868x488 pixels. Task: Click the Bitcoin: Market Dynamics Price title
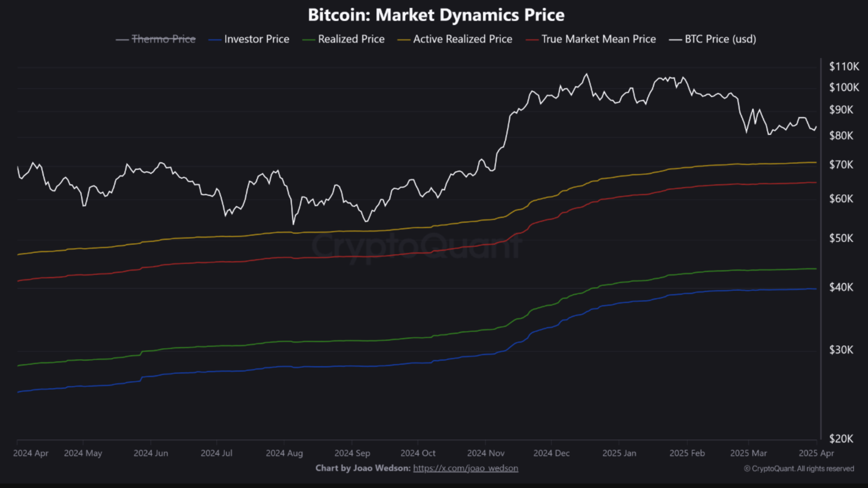436,15
